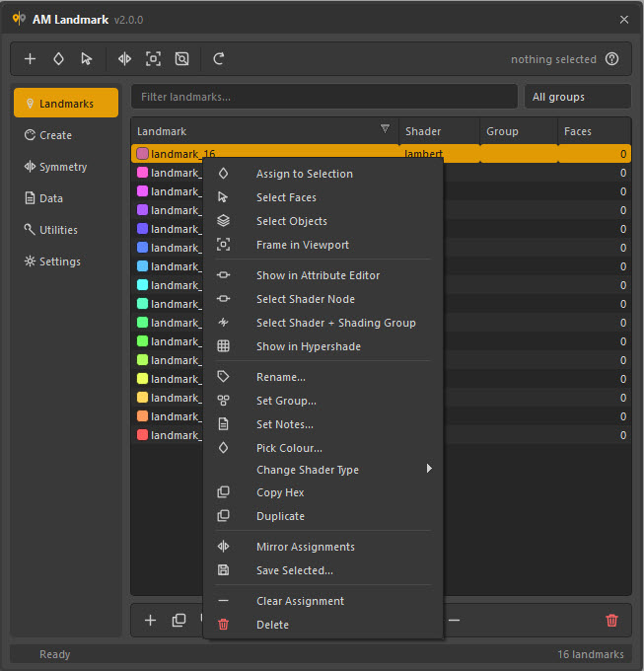Click the landmark_16 colour swatch

click(142, 153)
